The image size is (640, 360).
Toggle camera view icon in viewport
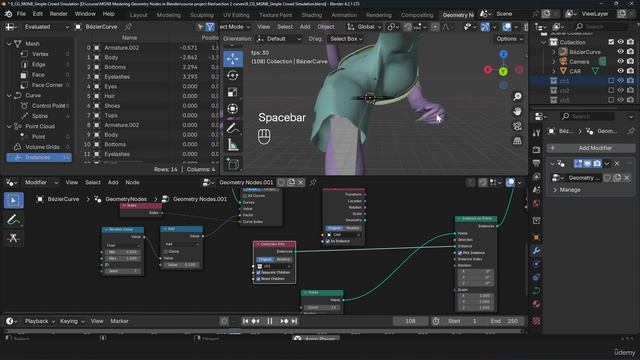click(x=517, y=126)
